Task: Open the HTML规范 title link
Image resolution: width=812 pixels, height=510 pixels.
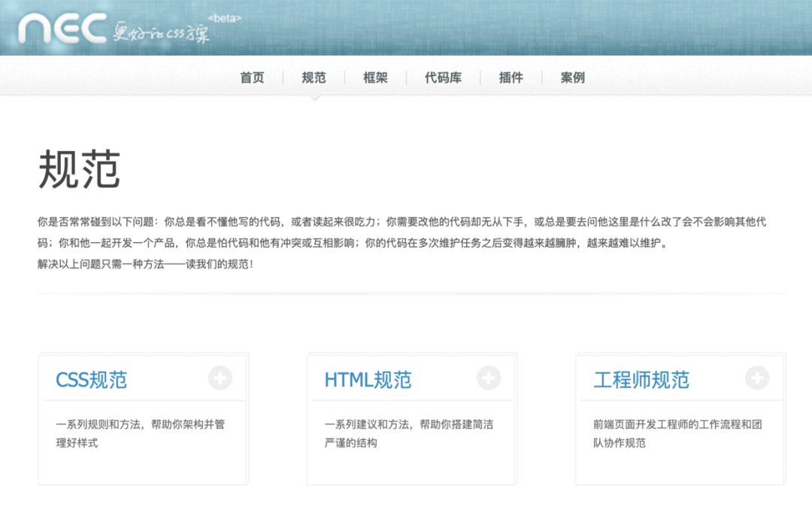Action: [x=368, y=380]
